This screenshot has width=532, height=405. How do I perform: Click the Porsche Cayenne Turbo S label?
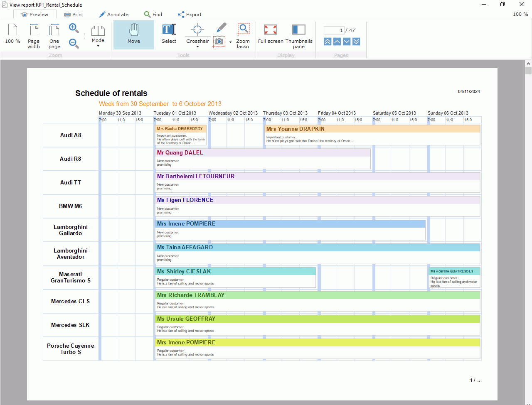(71, 349)
